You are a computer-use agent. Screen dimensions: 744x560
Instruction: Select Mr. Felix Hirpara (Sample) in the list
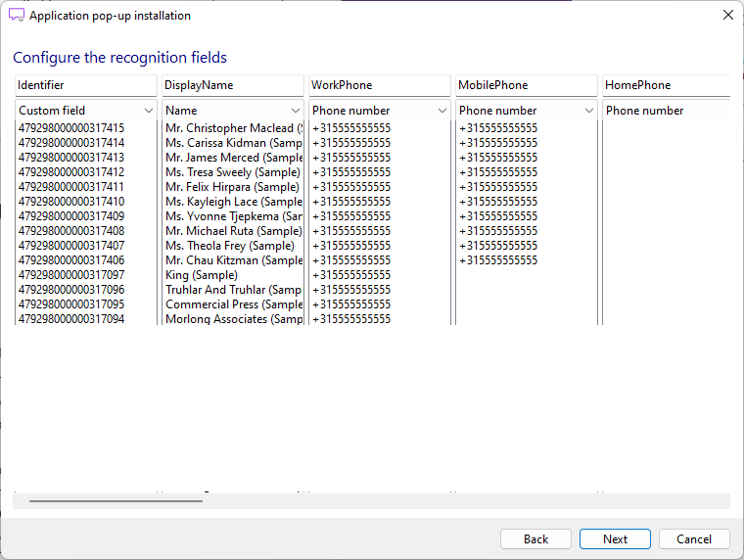pyautogui.click(x=232, y=187)
